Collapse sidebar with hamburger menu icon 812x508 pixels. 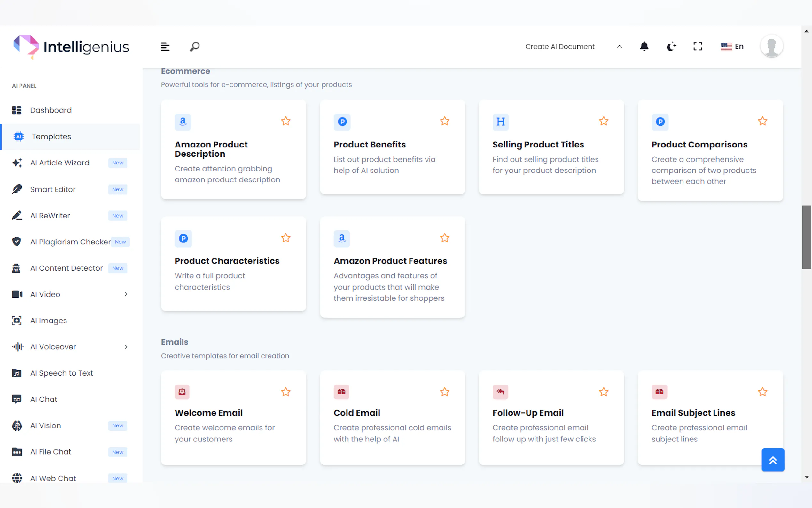click(x=165, y=46)
